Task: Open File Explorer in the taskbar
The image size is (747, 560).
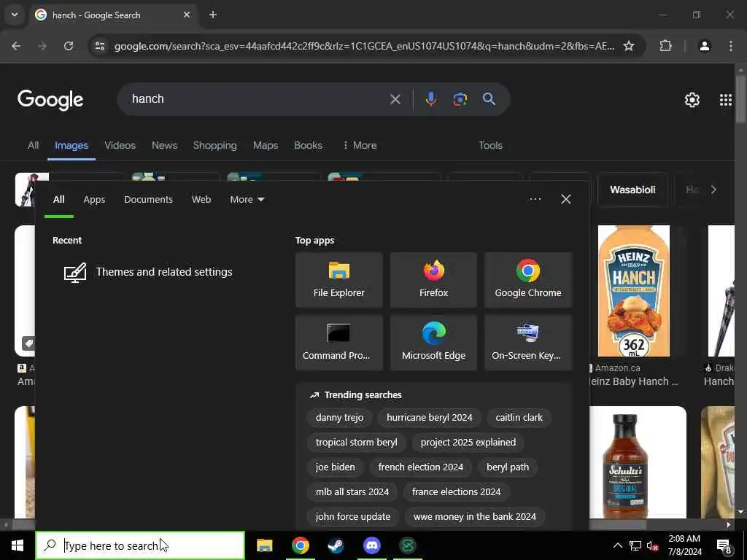Action: tap(264, 545)
